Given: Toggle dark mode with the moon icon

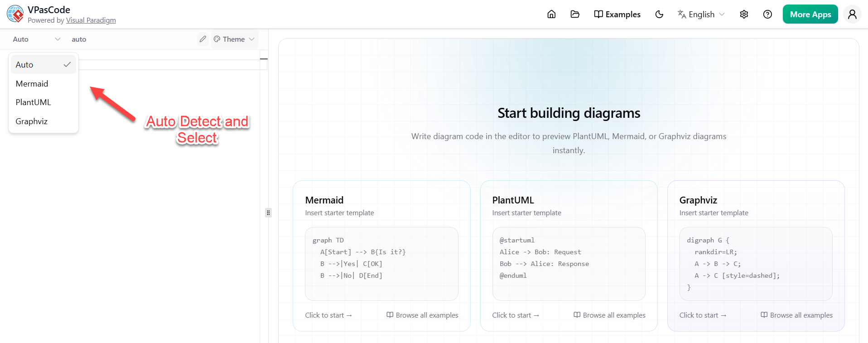Looking at the screenshot, I should pyautogui.click(x=659, y=14).
